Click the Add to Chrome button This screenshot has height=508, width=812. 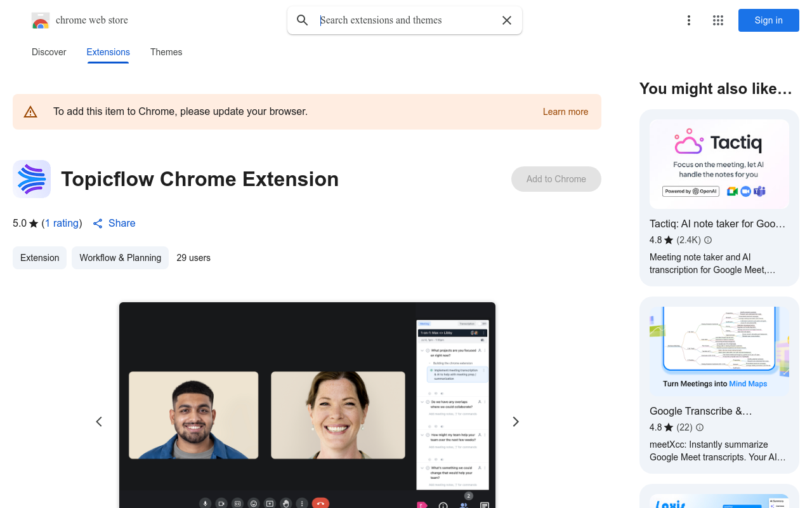pyautogui.click(x=556, y=179)
